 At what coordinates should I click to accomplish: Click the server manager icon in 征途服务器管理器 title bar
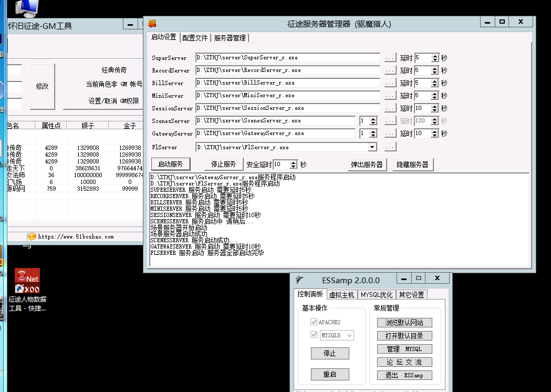(x=152, y=22)
